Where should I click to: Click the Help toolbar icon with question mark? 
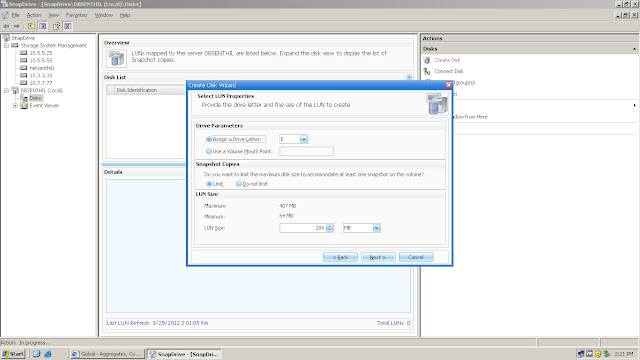(x=56, y=26)
